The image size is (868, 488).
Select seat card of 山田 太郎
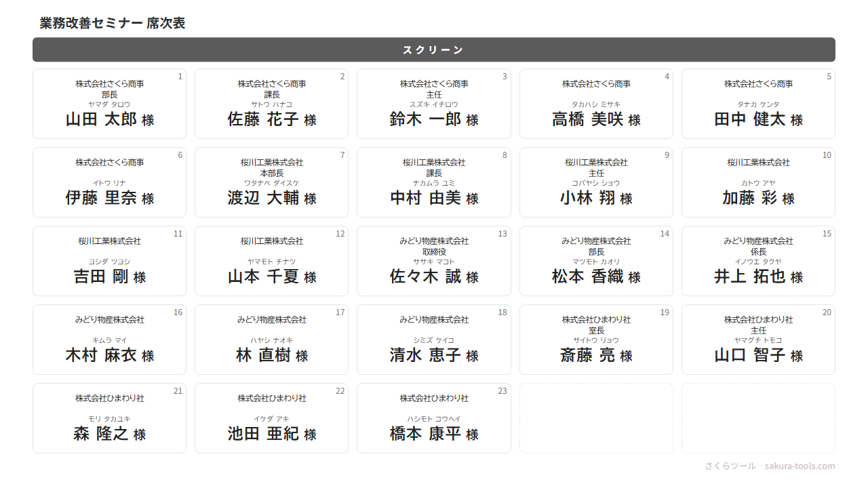(109, 104)
